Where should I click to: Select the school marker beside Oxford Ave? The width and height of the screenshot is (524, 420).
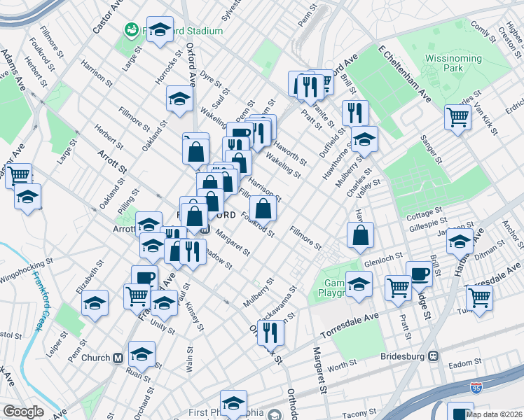pos(179,99)
